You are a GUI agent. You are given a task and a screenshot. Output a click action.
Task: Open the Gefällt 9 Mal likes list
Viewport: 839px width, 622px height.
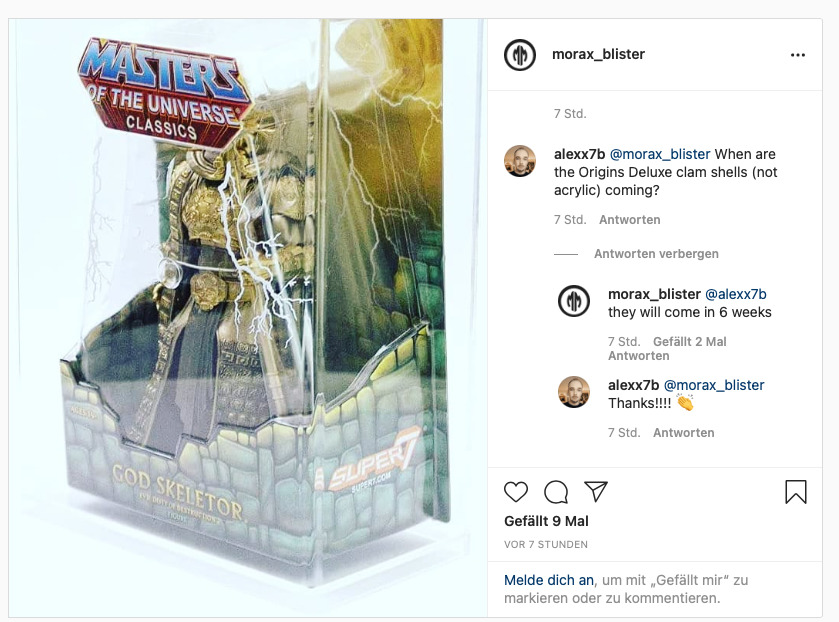tap(546, 521)
